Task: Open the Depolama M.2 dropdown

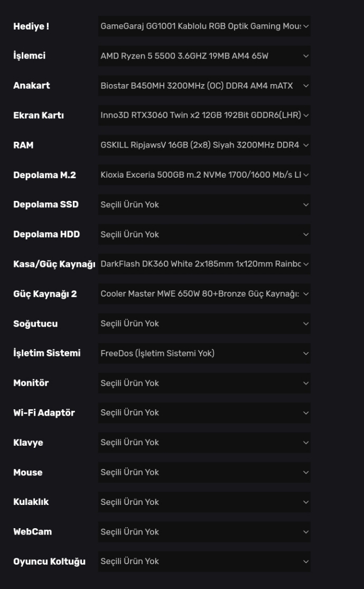Action: [x=204, y=174]
